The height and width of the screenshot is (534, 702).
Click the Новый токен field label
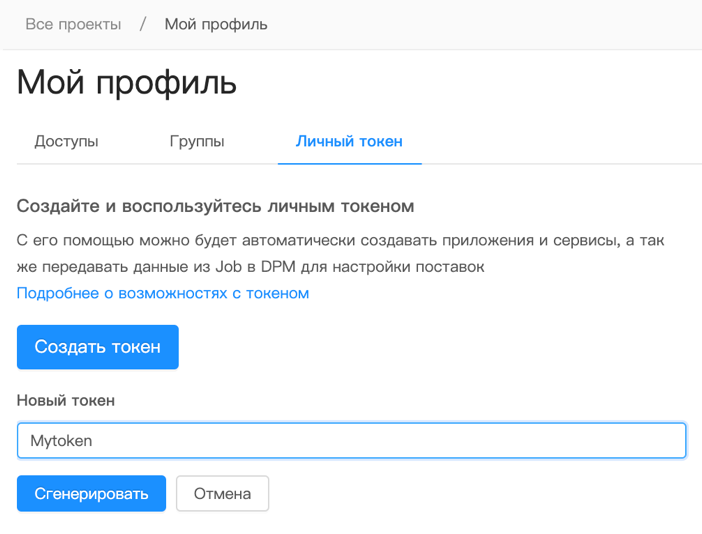tap(66, 400)
